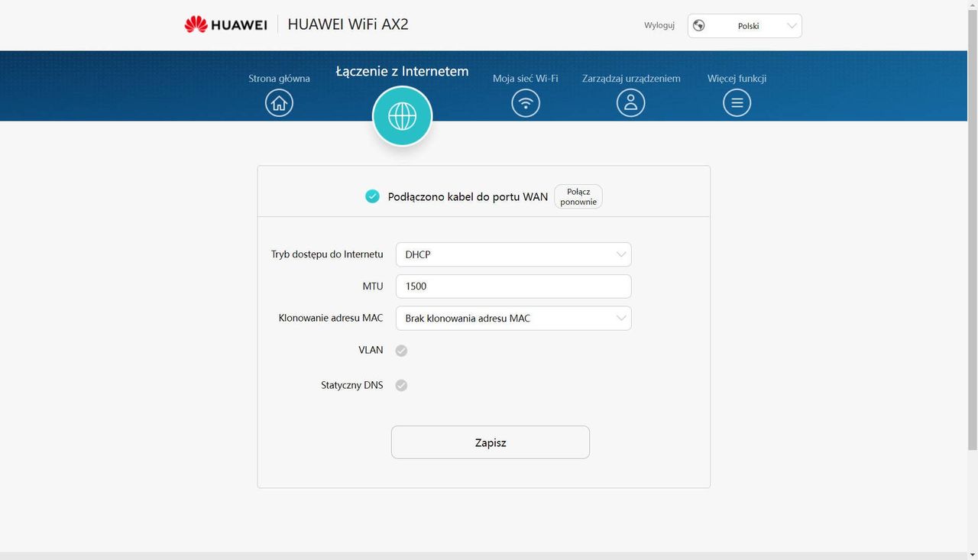Click the Statyczny DNS label
978x560 pixels.
click(x=352, y=385)
